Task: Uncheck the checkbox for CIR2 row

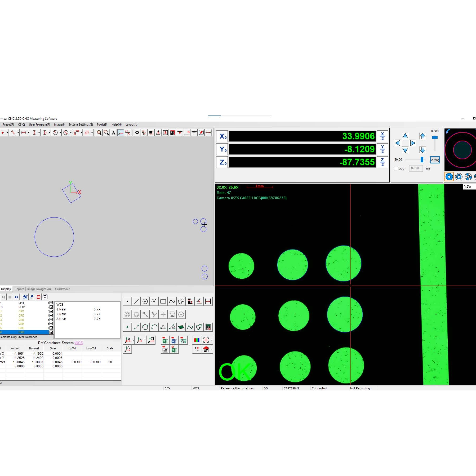Action: click(51, 315)
